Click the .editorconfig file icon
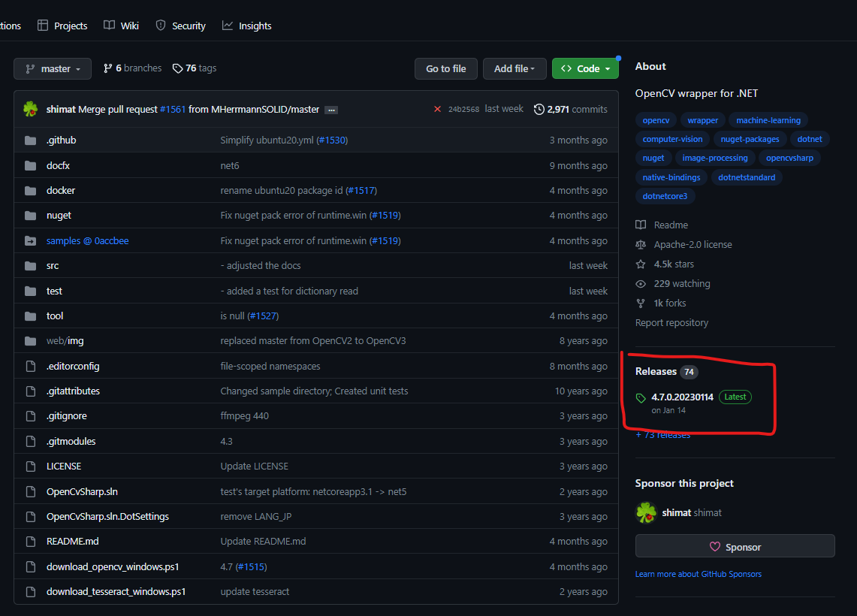This screenshot has width=857, height=616. click(31, 366)
